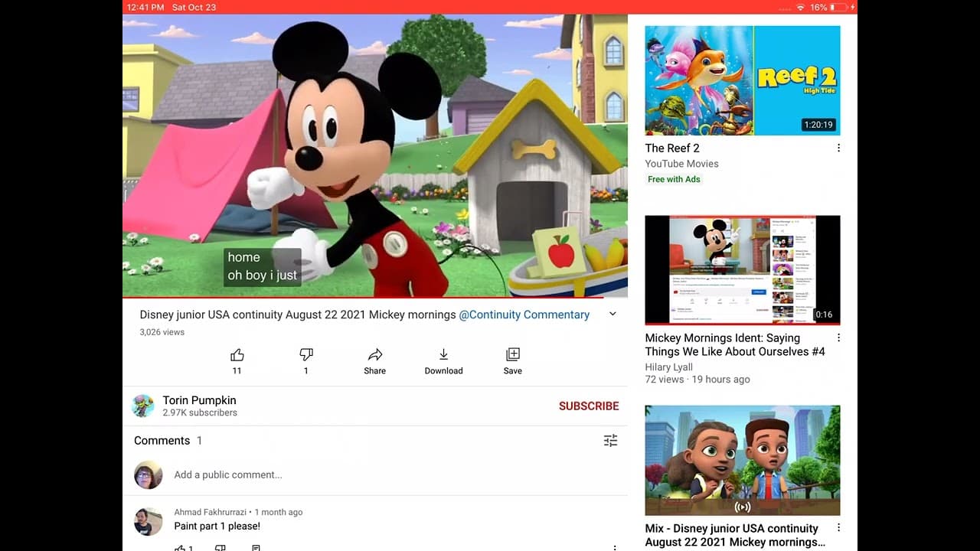The width and height of the screenshot is (980, 551).
Task: Tap the Comments header label
Action: click(x=162, y=441)
